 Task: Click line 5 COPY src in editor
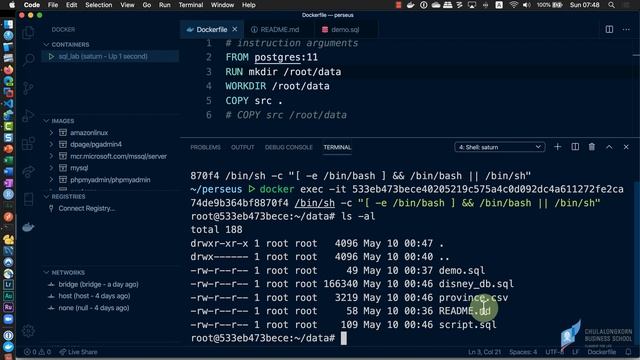tap(254, 100)
